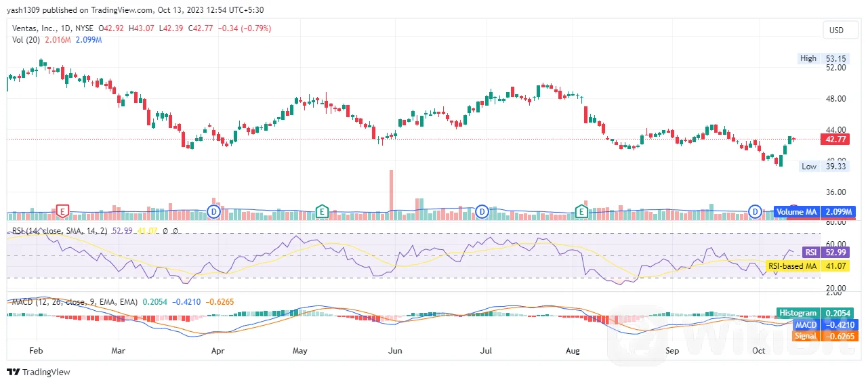Click the dividend D marker near July
The height and width of the screenshot is (384, 868).
[x=482, y=211]
